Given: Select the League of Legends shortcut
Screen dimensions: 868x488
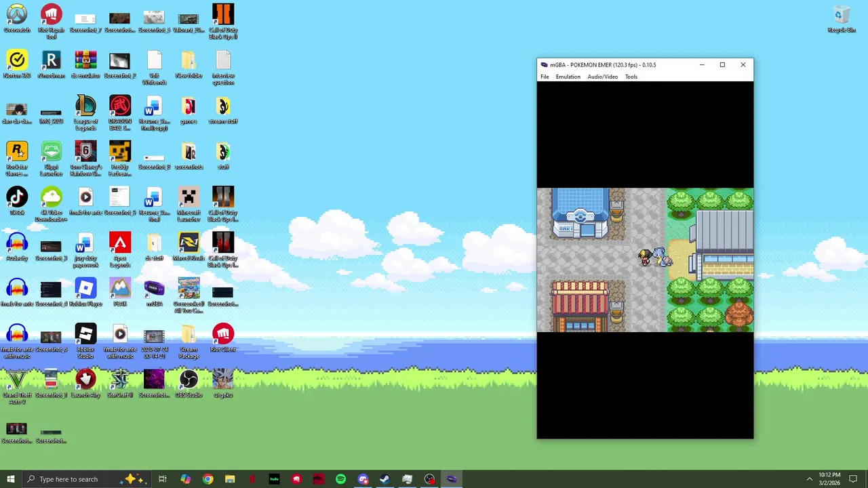Looking at the screenshot, I should (85, 113).
